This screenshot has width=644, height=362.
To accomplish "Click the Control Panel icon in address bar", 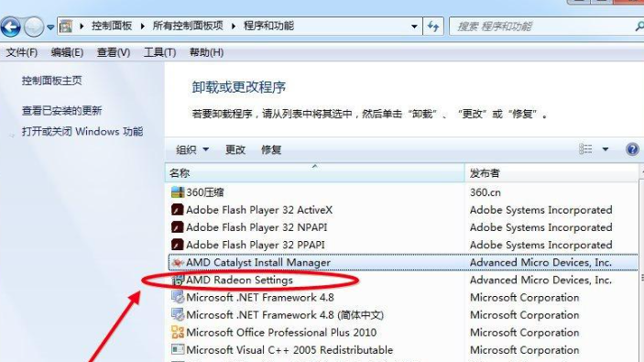I will 66,27.
